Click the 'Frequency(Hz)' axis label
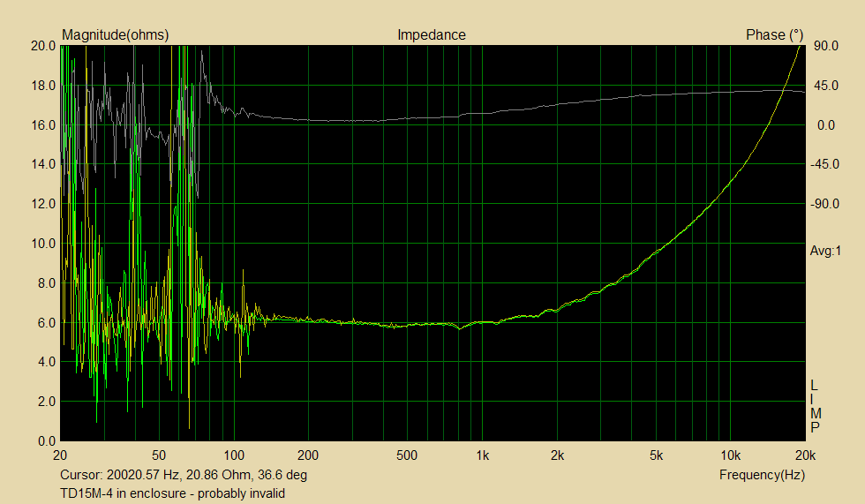Image resolution: width=865 pixels, height=504 pixels. click(762, 475)
